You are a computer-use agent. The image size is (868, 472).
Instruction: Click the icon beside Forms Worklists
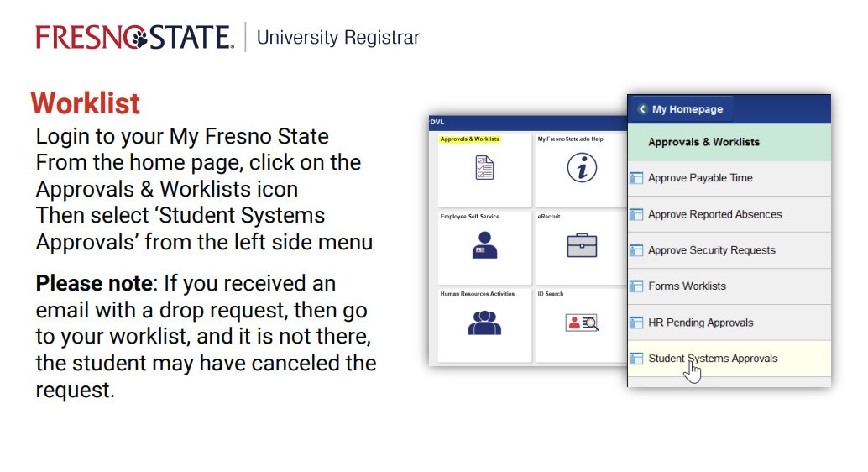636,286
